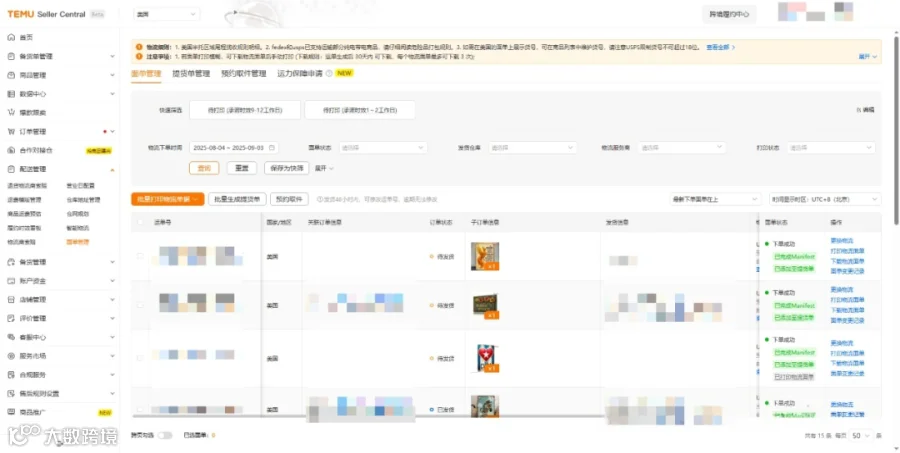The image size is (900, 453).
Task: Click the 重置 reset button
Action: (242, 168)
